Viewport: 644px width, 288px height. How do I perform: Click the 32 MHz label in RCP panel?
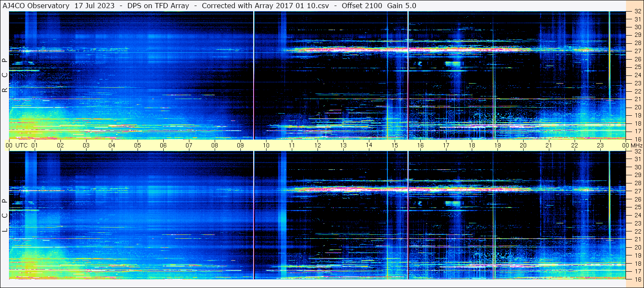coord(637,12)
